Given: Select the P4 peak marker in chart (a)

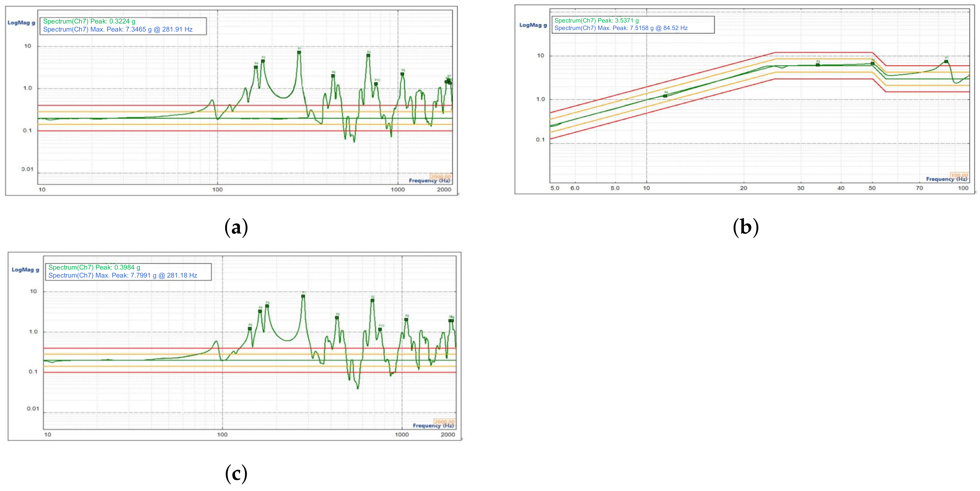Looking at the screenshot, I should point(256,67).
